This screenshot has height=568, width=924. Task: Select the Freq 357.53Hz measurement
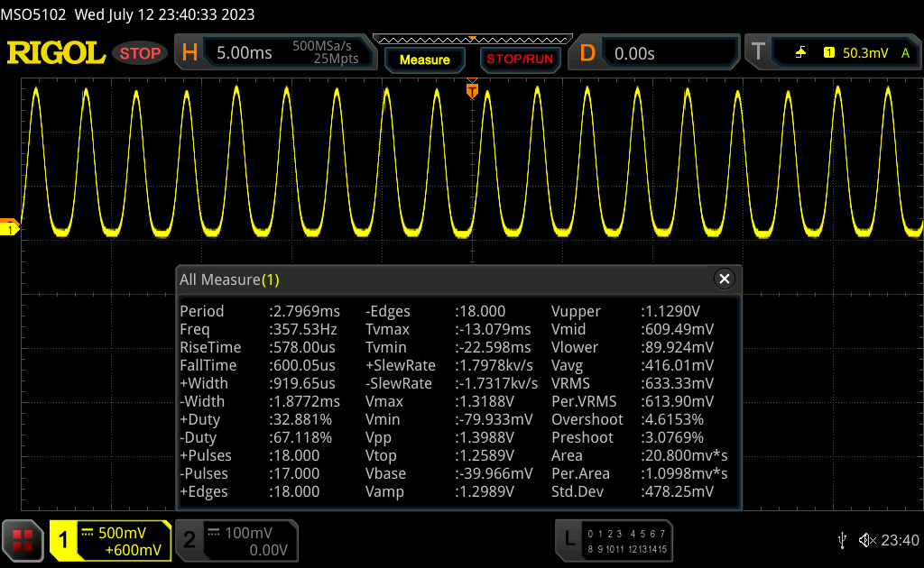[x=258, y=329]
